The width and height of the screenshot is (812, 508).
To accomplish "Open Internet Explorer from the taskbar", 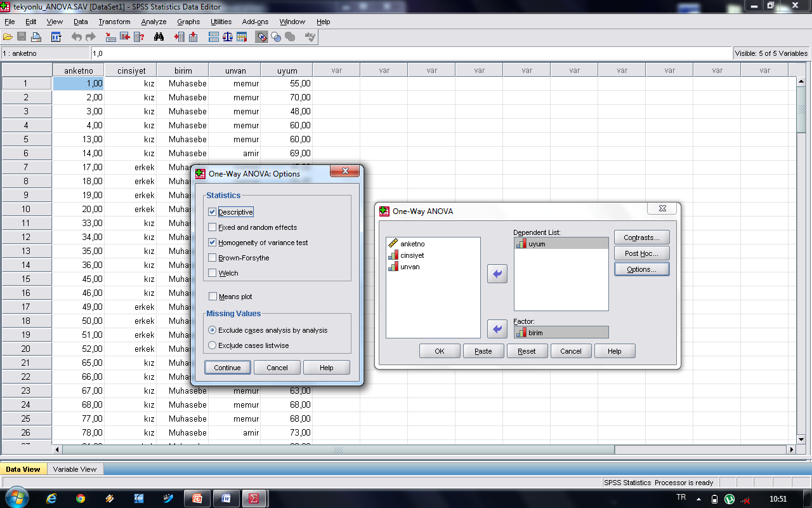I will [x=52, y=498].
